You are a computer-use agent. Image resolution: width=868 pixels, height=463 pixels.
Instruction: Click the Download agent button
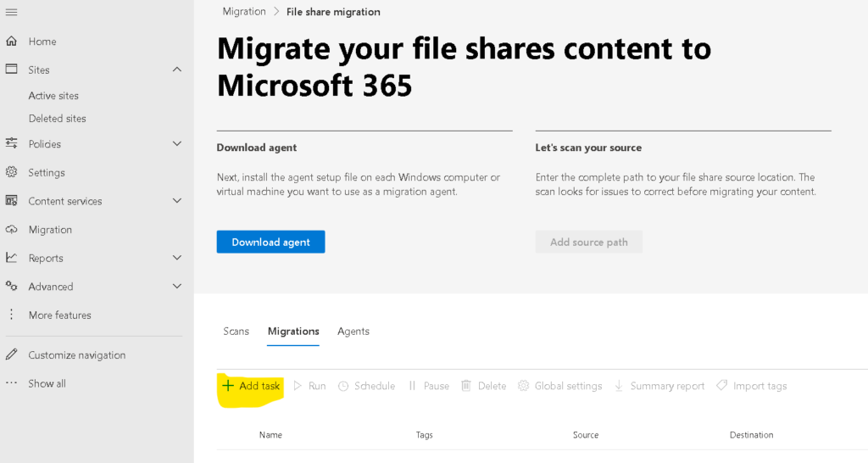point(270,242)
